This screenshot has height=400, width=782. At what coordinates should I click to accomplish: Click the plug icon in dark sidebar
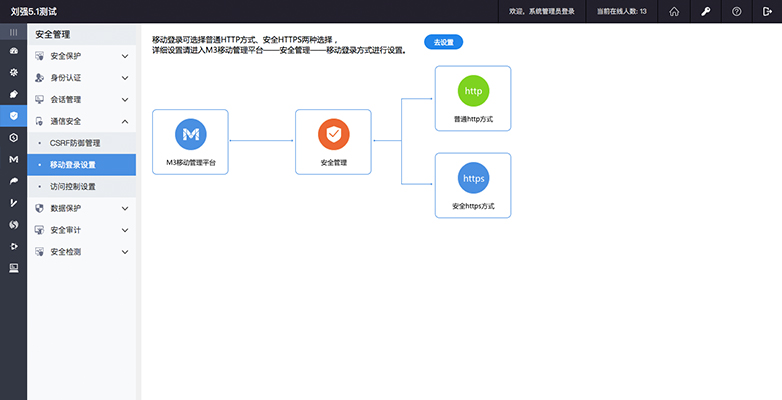pos(13,246)
